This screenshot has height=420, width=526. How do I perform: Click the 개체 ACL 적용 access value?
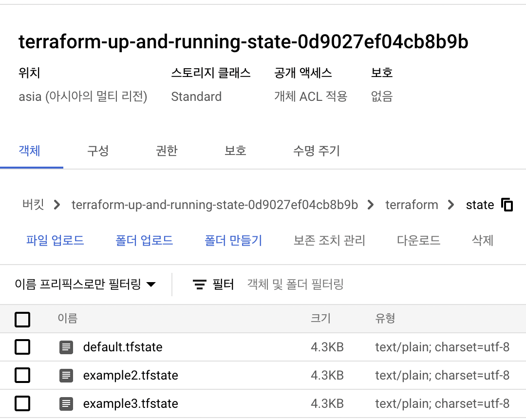[311, 96]
